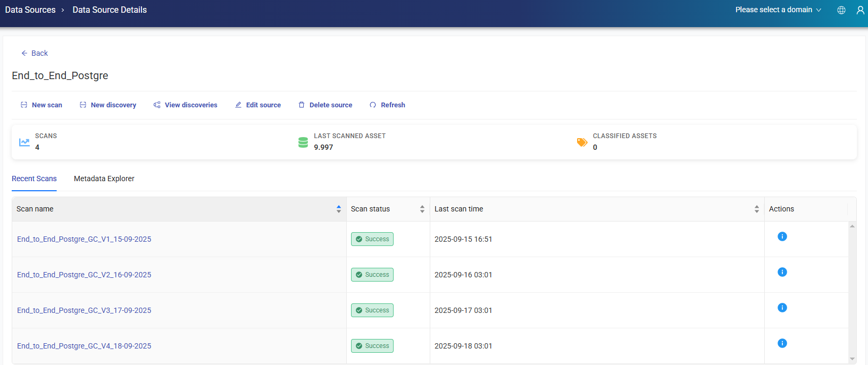Screen dimensions: 868x365
Task: Sort by Scan status column arrows
Action: coord(422,209)
